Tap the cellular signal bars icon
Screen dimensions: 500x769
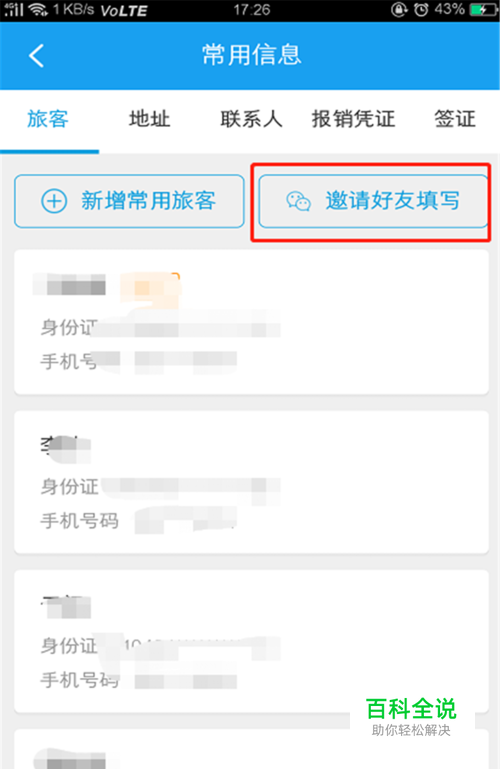(14, 9)
